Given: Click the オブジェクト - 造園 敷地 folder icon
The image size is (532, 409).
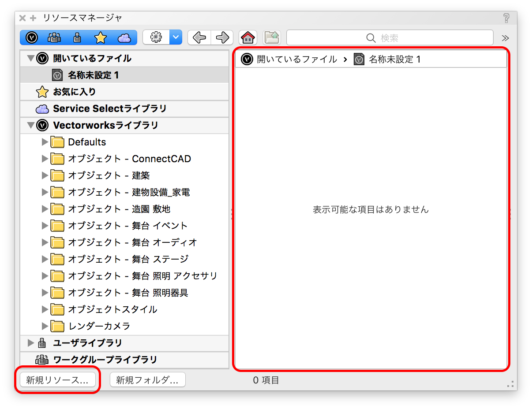Looking at the screenshot, I should point(57,209).
